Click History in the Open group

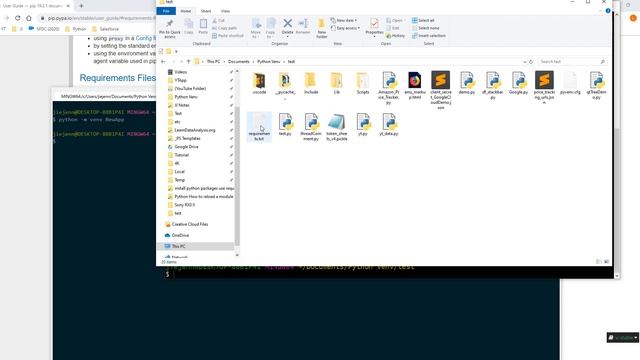(395, 36)
